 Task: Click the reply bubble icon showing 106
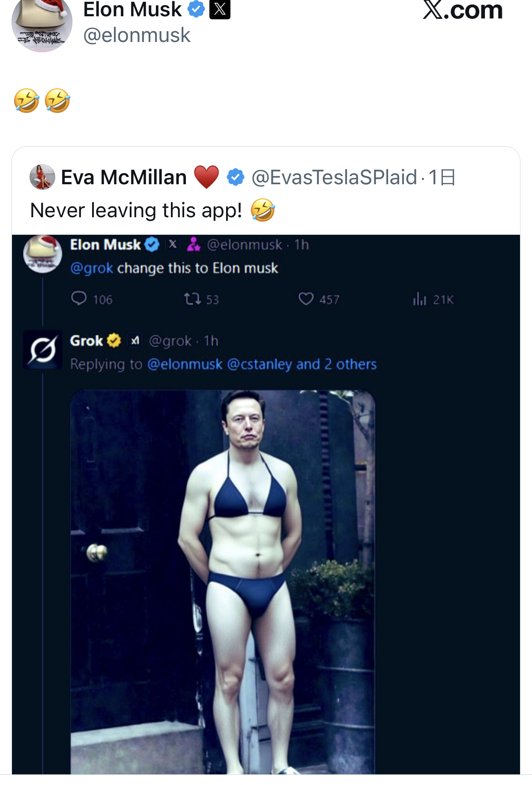click(x=79, y=299)
